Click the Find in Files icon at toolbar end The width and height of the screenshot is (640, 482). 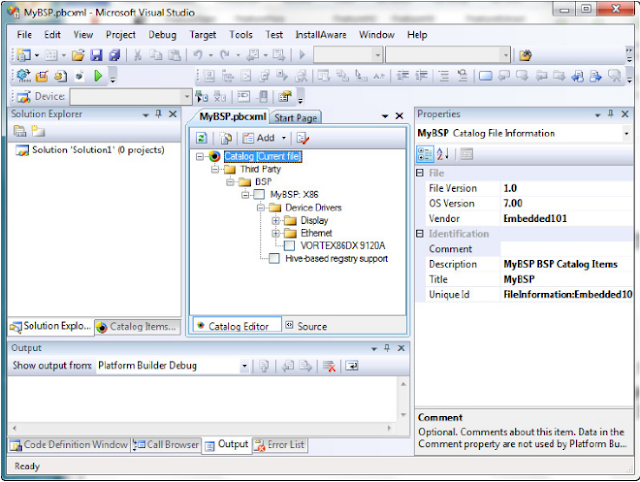click(x=525, y=55)
